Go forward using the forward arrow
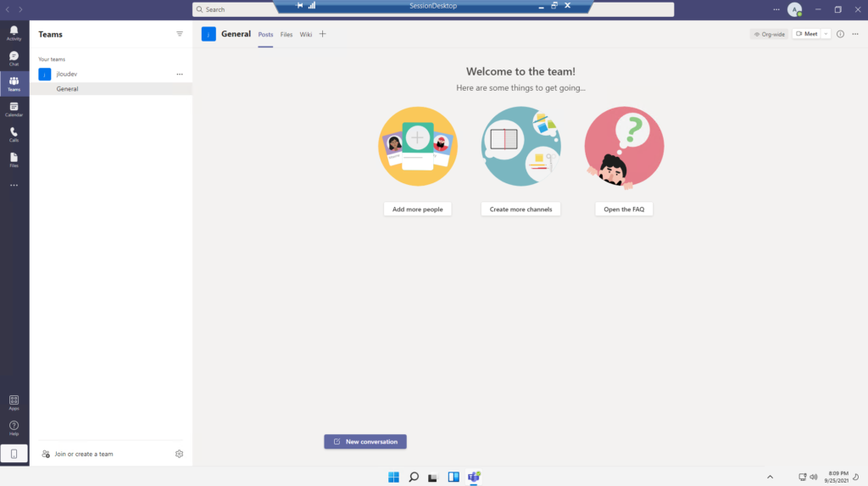Image resolution: width=868 pixels, height=486 pixels. 20,9
